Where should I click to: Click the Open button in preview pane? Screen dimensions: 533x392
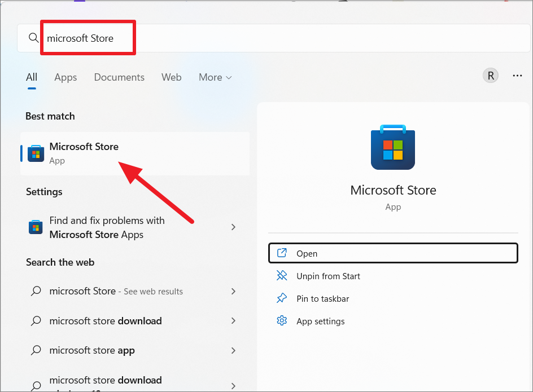[393, 253]
